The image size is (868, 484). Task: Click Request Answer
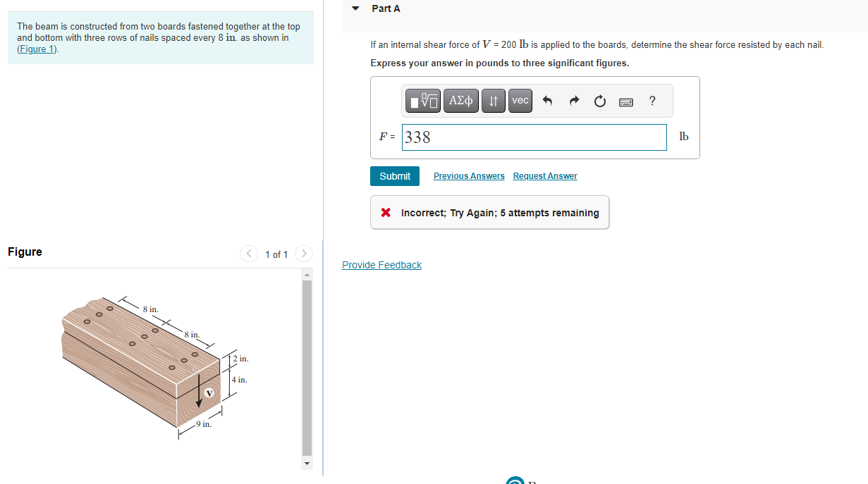click(544, 175)
